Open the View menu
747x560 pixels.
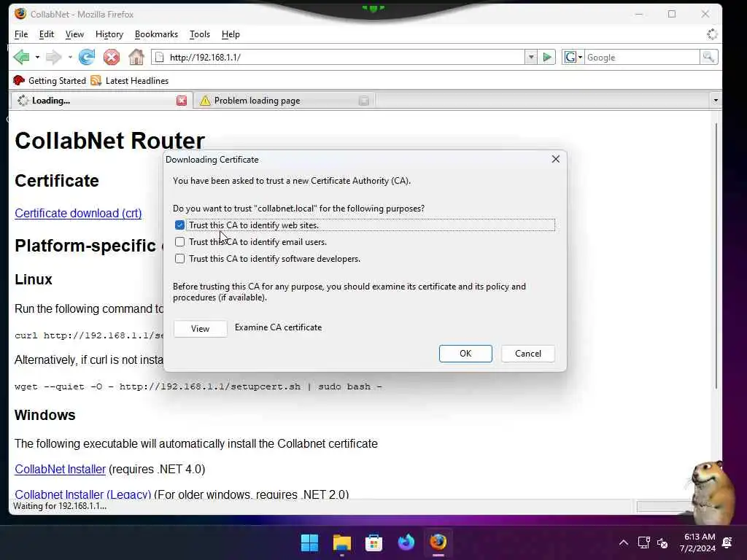click(74, 34)
